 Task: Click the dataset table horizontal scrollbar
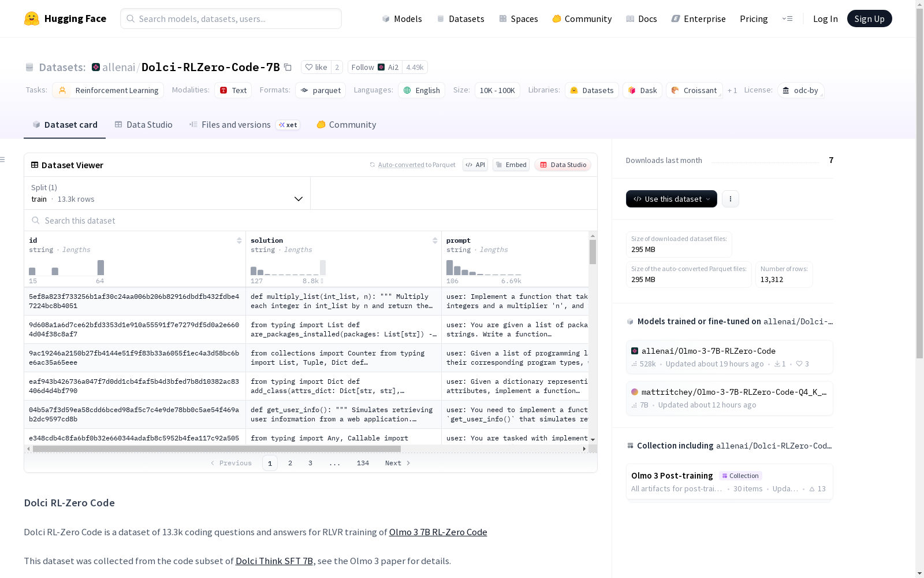(217, 449)
